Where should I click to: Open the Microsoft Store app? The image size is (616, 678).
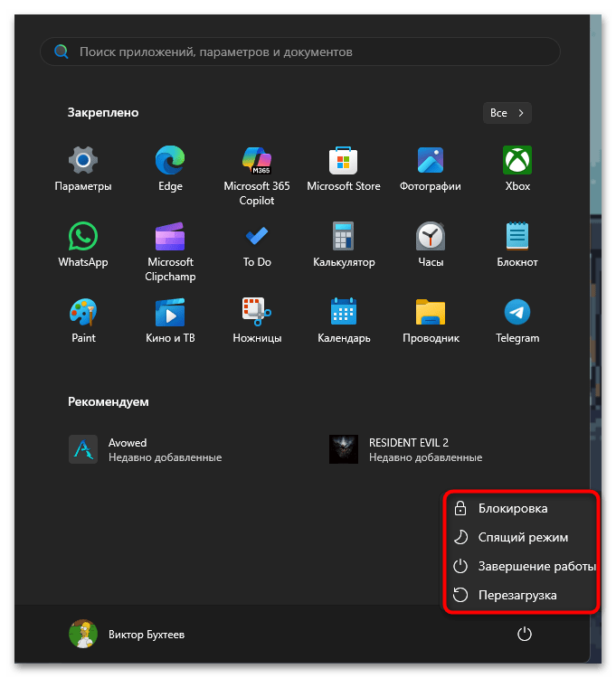(x=344, y=169)
